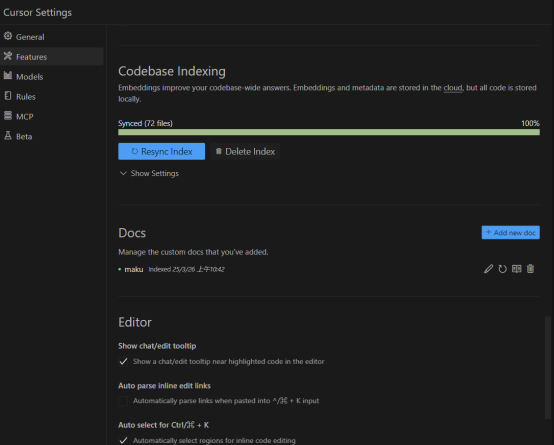Delete the maku doc with trash icon
The image size is (554, 445).
tap(530, 269)
